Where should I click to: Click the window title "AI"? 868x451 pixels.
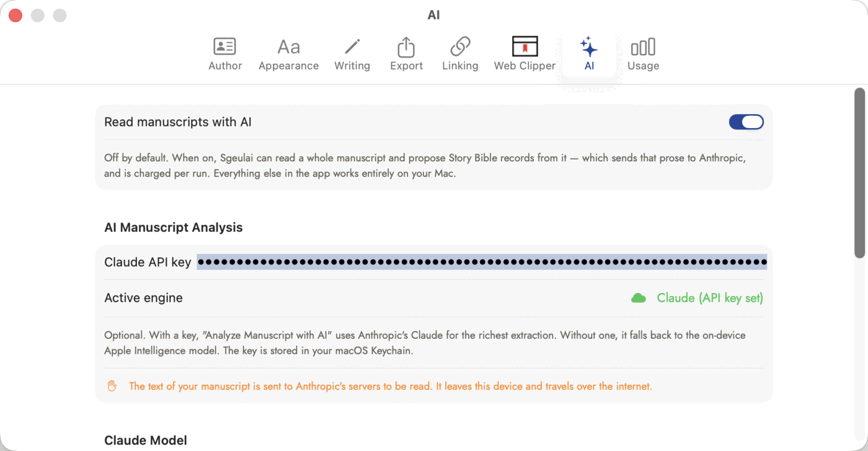(x=434, y=15)
